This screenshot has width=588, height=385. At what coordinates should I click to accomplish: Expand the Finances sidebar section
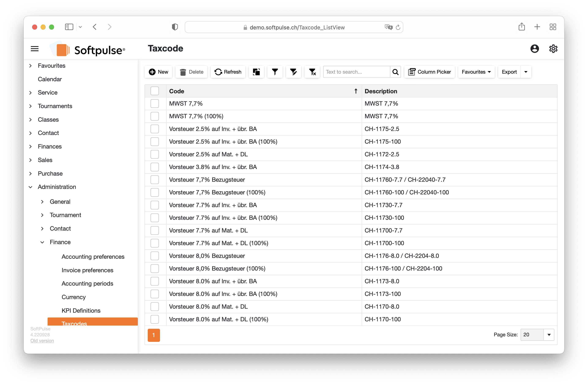pyautogui.click(x=30, y=146)
